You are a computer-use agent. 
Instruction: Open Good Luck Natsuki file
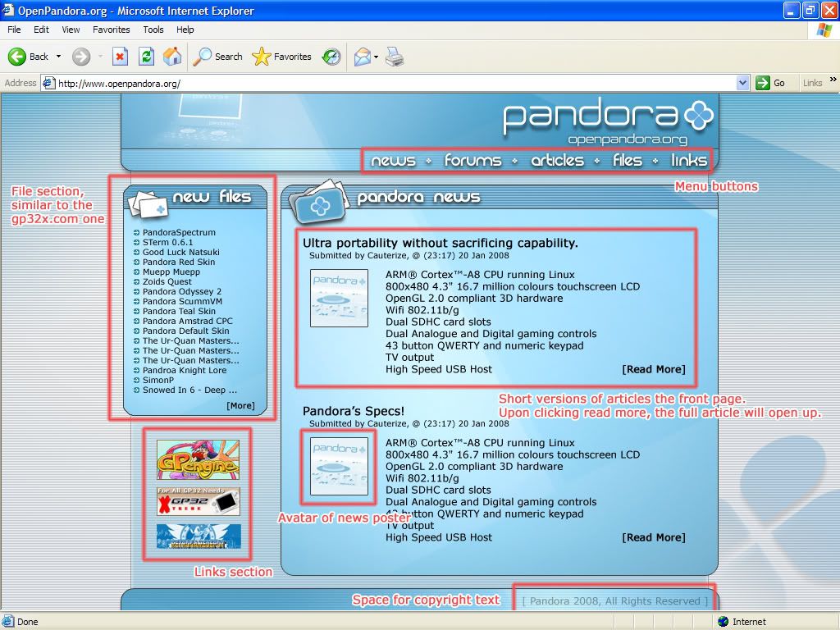coord(181,252)
